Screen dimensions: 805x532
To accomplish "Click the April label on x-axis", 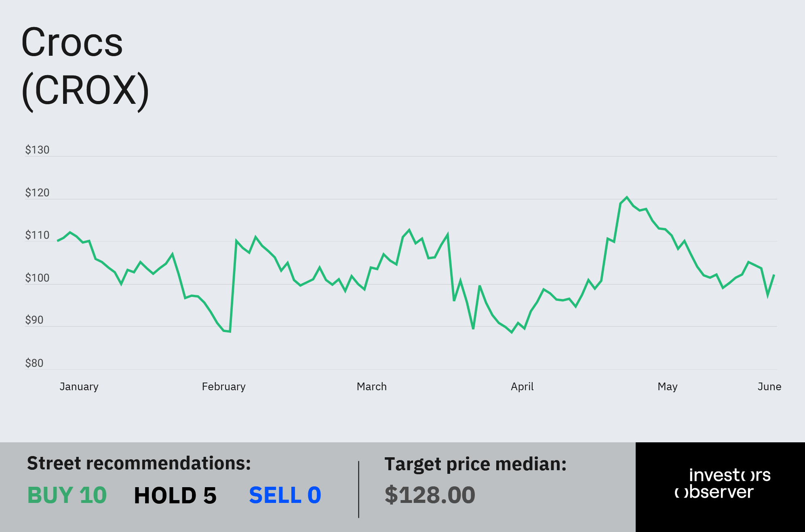I will (522, 387).
